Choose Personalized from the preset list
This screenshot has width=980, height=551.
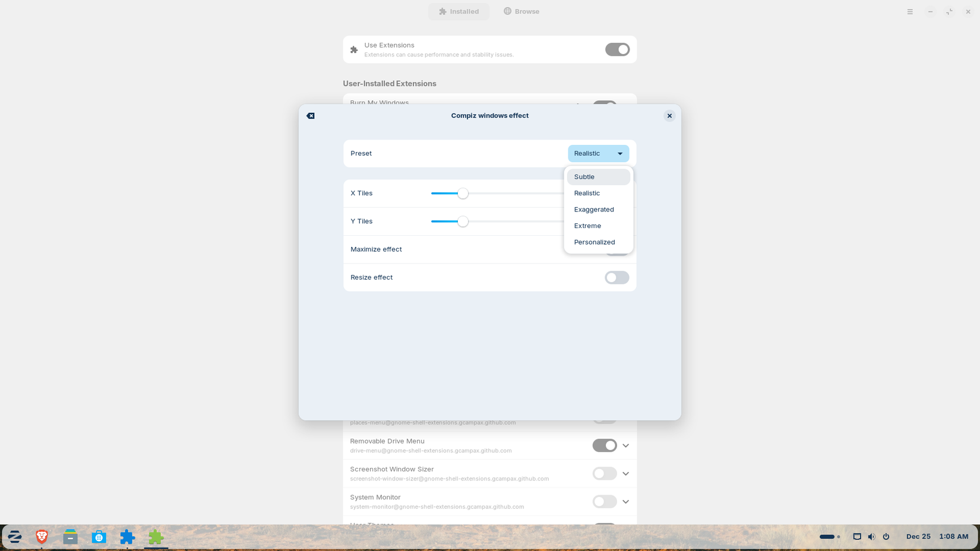click(x=595, y=242)
